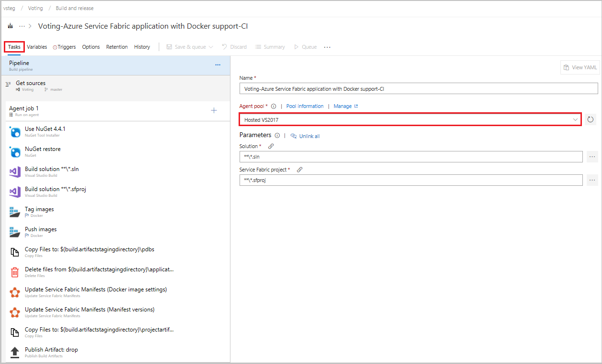Expand the Save & queue dropdown arrow
Image resolution: width=602 pixels, height=364 pixels.
pos(211,47)
